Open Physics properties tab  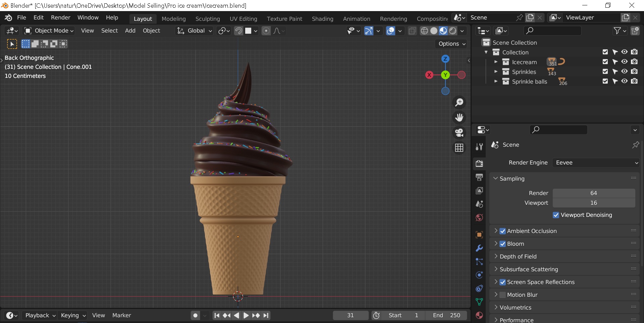point(479,275)
